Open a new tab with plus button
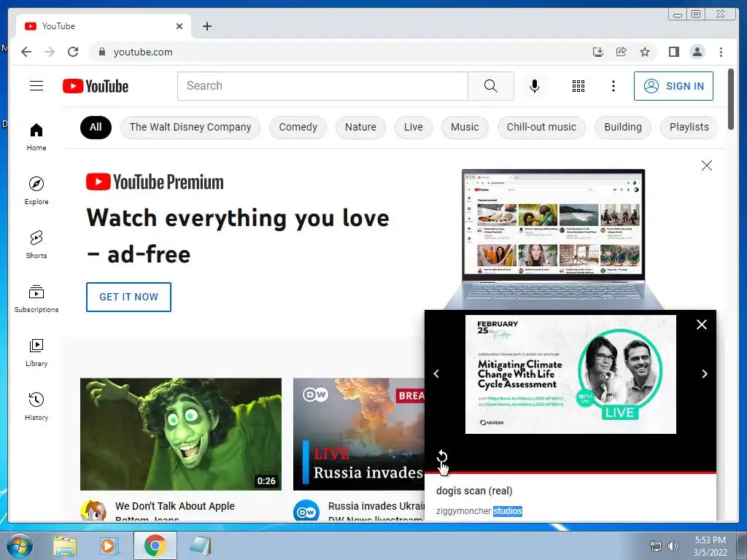Image resolution: width=747 pixels, height=560 pixels. click(x=206, y=26)
